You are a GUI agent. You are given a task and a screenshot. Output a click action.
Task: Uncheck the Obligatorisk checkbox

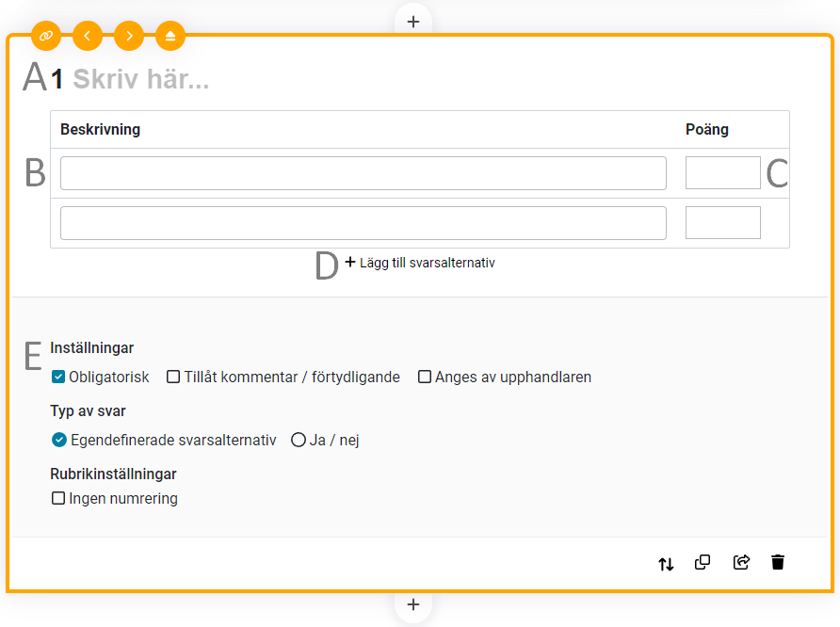[x=58, y=378]
